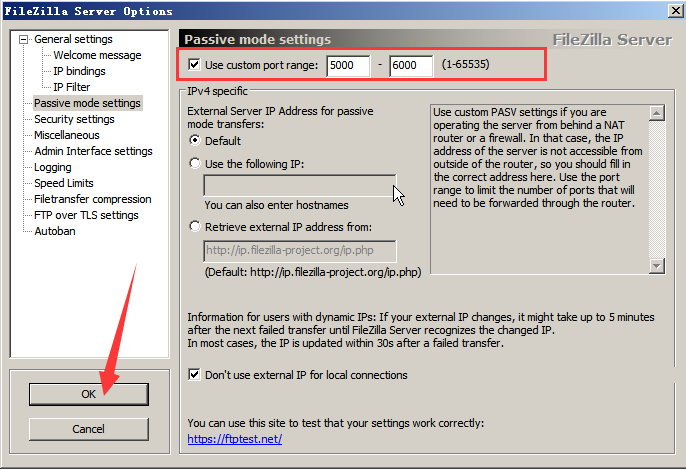
Task: Open the https://ftptest.net/ link
Action: tap(234, 439)
